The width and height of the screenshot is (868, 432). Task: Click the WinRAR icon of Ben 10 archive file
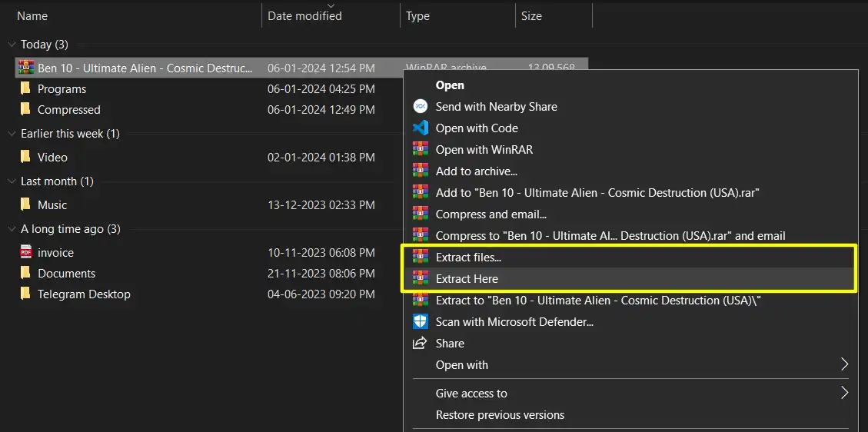(25, 68)
